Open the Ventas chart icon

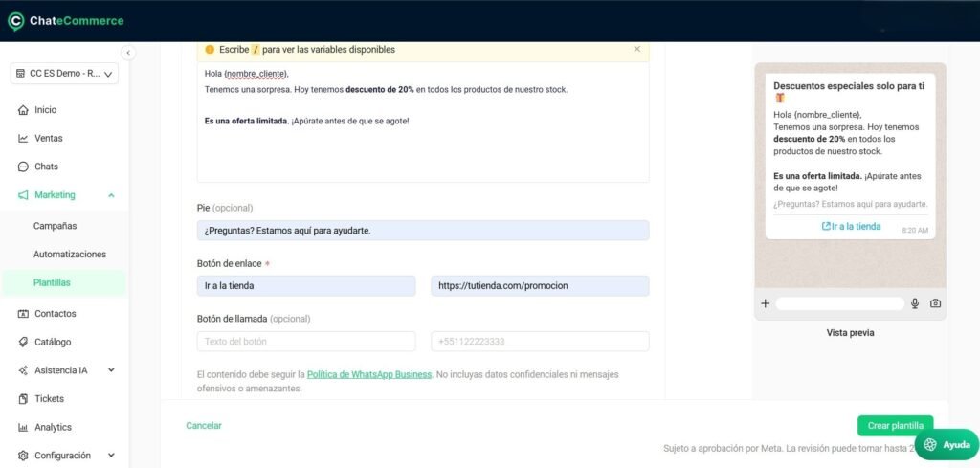tap(23, 138)
